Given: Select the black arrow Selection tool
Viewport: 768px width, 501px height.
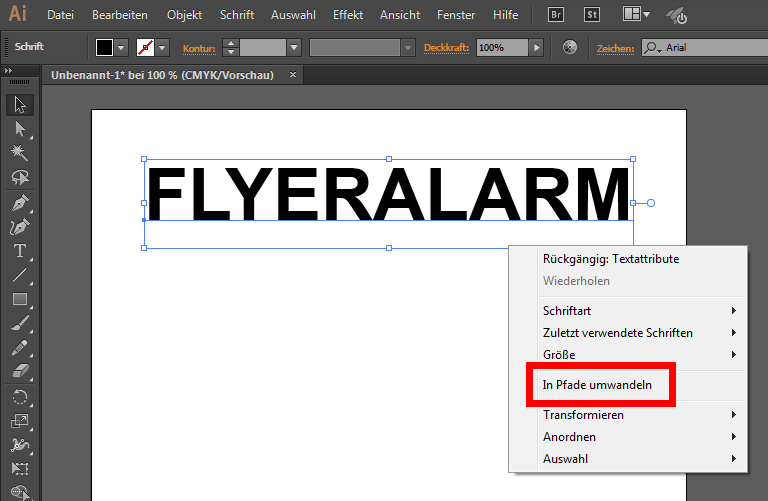Looking at the screenshot, I should click(19, 105).
